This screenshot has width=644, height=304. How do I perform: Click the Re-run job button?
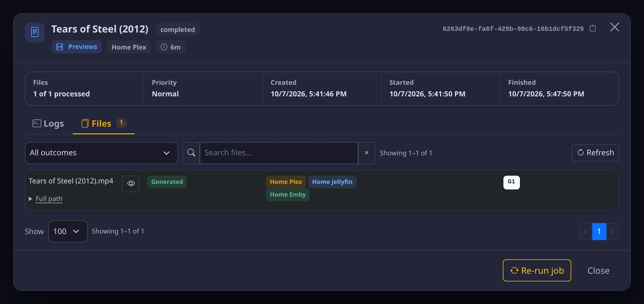click(x=537, y=270)
